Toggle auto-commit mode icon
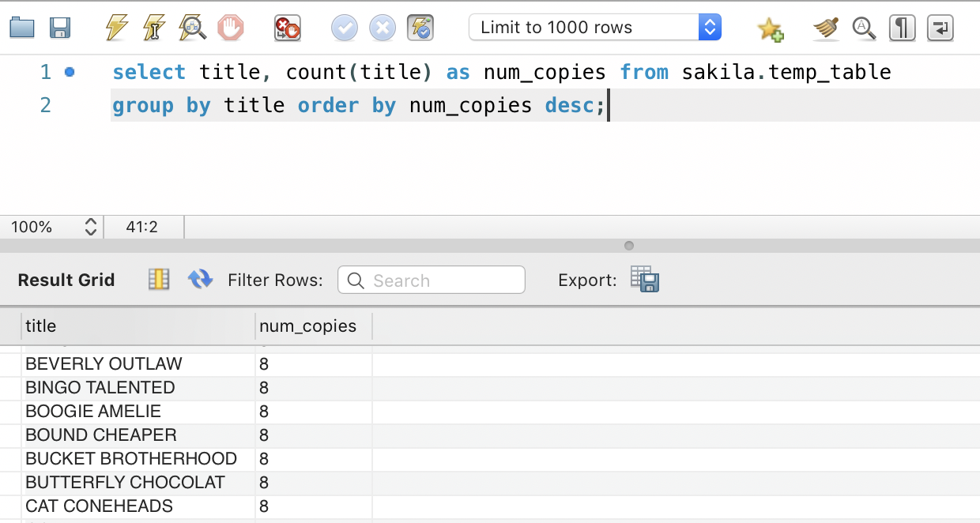The height and width of the screenshot is (523, 980). click(420, 28)
